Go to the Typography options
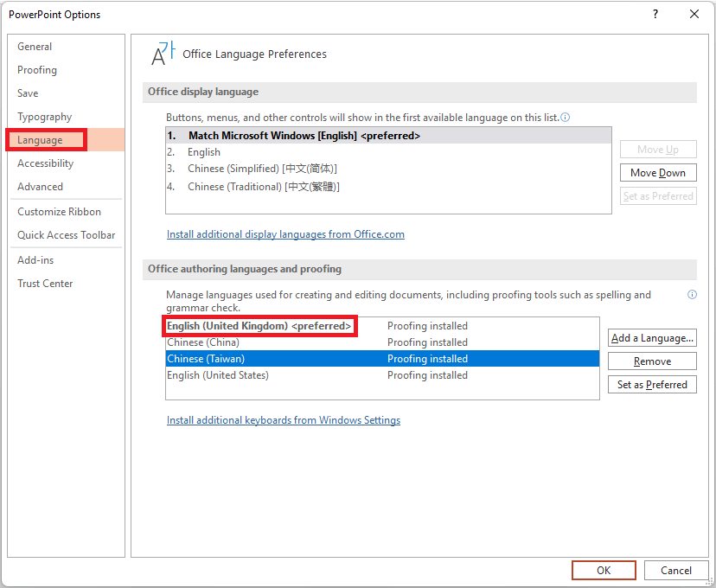 click(67, 117)
